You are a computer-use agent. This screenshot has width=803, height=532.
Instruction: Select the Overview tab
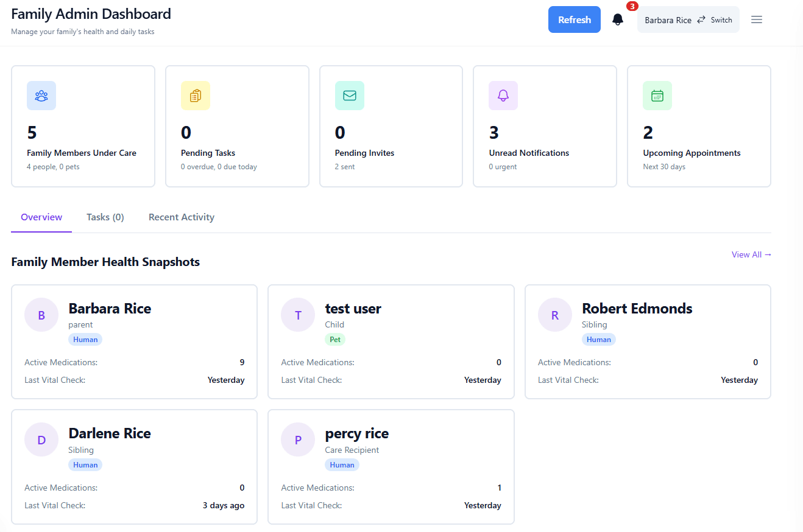[41, 217]
